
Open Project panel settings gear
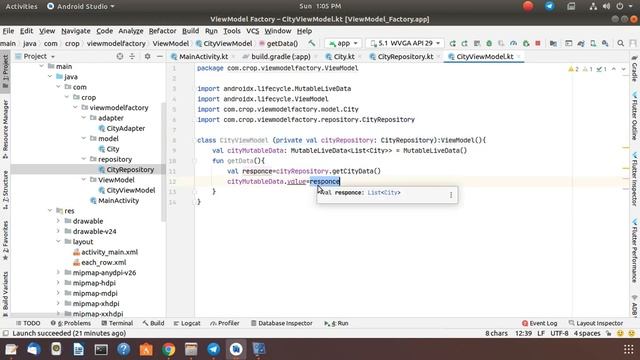coord(147,56)
